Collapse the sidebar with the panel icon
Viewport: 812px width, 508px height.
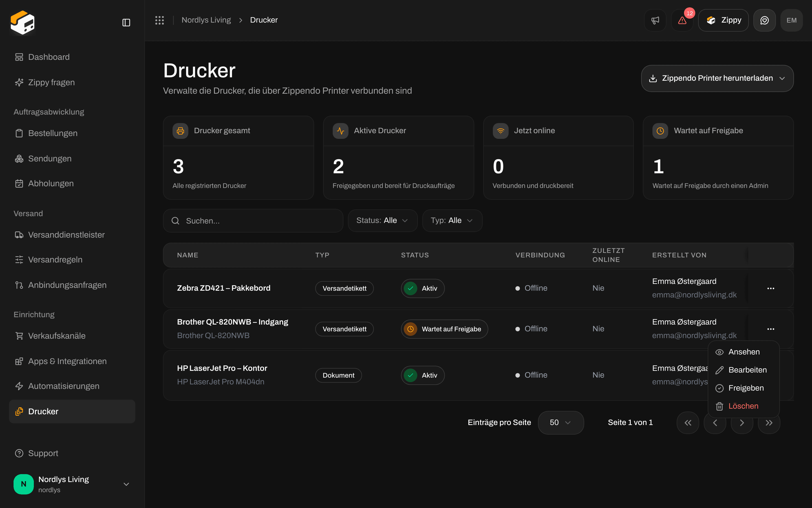point(126,23)
